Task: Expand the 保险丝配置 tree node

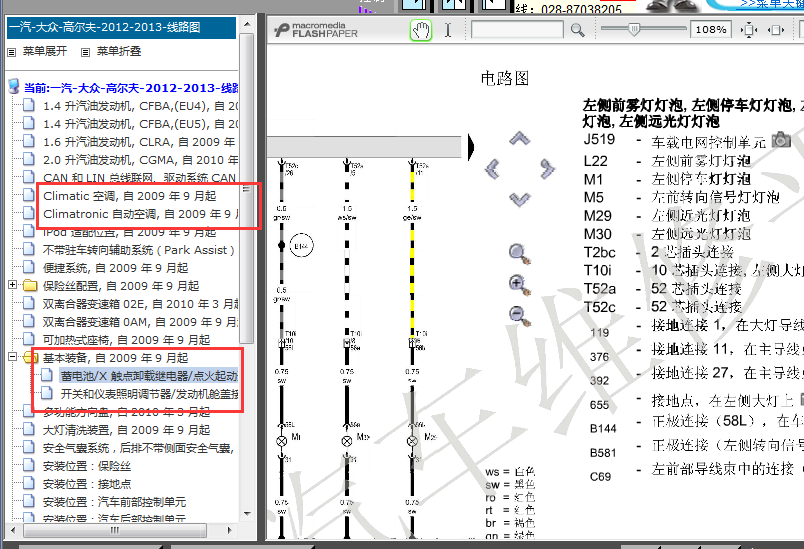Action: click(12, 284)
